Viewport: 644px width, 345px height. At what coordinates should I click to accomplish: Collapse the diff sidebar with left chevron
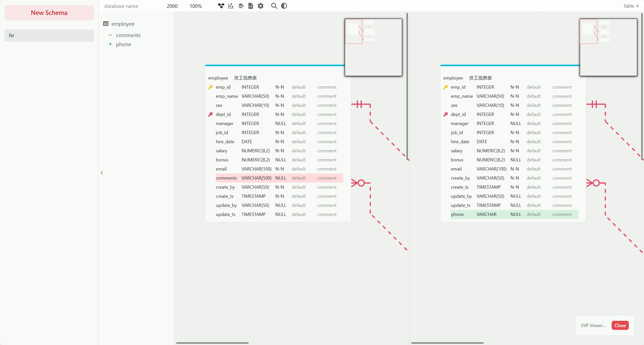click(102, 173)
